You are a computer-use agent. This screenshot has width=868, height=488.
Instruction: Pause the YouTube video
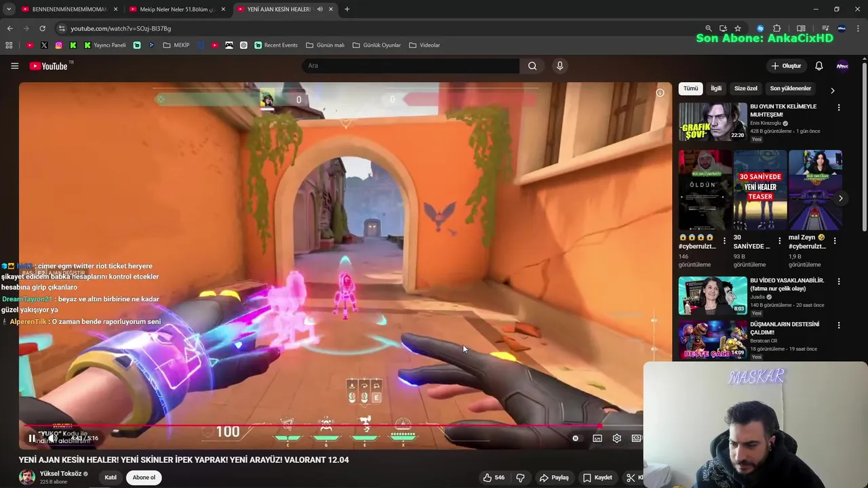(32, 439)
